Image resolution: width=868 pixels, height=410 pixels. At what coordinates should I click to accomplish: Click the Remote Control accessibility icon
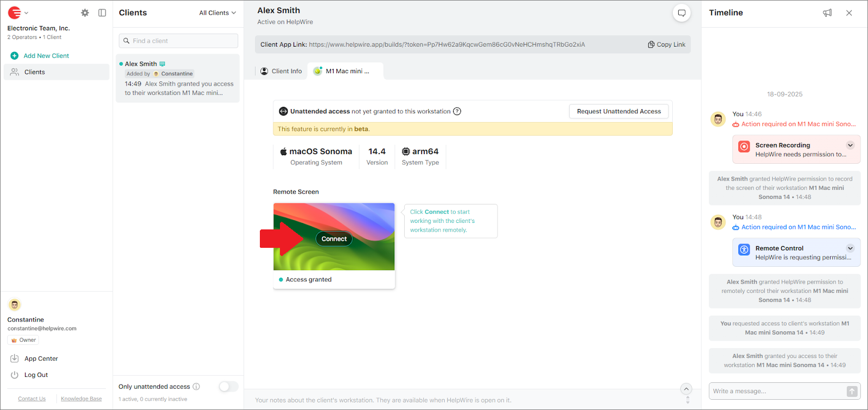pos(744,249)
